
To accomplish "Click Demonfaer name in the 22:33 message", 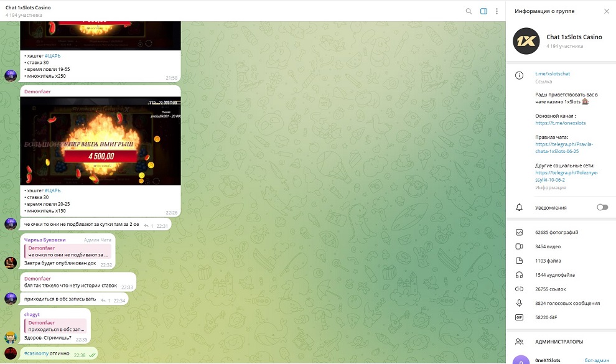I will point(37,278).
